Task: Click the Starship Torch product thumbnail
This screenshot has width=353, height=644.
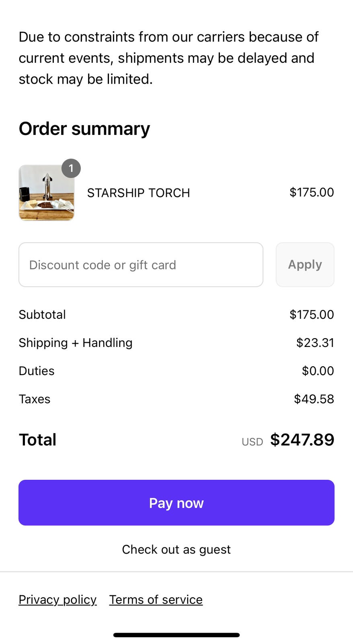Action: 47,193
